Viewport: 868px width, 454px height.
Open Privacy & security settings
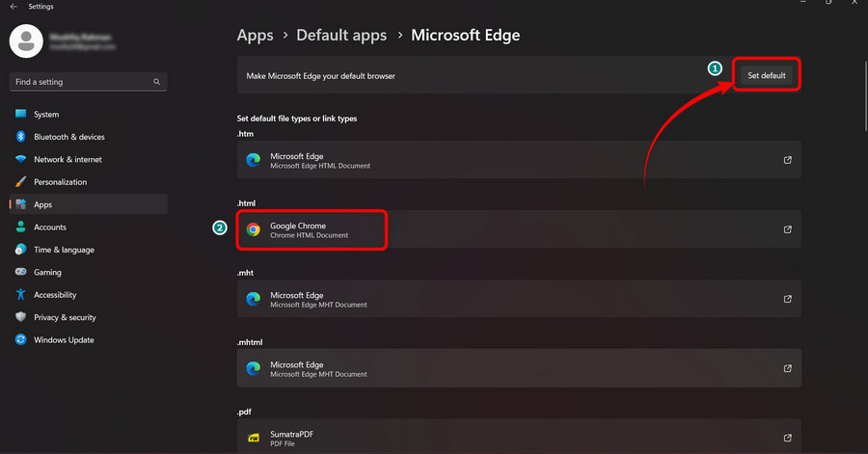(x=88, y=317)
